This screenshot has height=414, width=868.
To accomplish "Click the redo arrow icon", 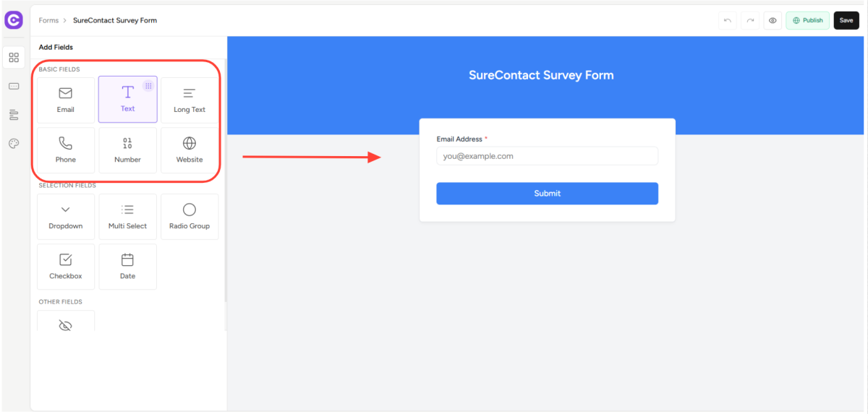I will [750, 20].
